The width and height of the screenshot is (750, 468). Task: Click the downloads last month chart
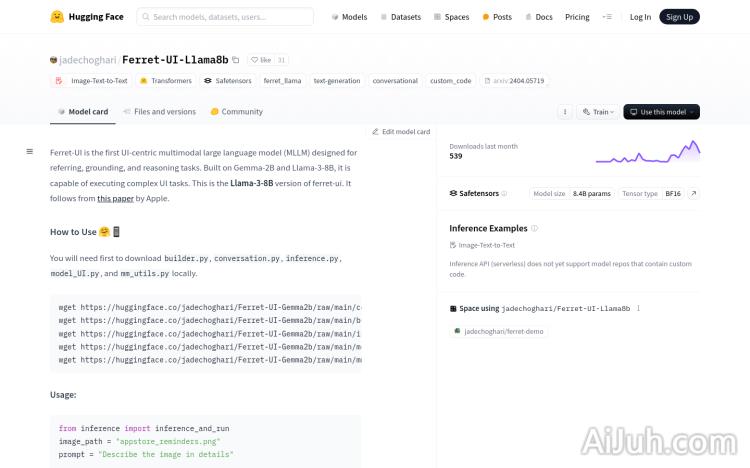(x=647, y=152)
